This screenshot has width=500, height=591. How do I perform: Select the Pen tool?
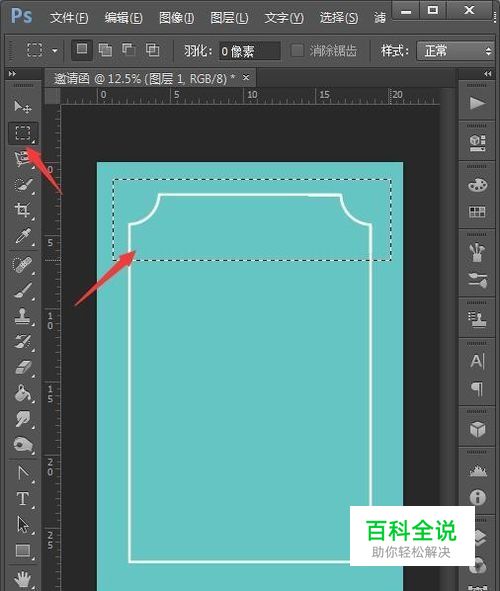point(23,473)
